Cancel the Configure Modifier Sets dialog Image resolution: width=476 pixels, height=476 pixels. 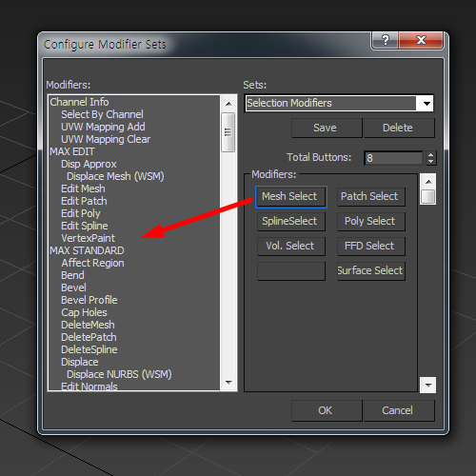click(399, 410)
